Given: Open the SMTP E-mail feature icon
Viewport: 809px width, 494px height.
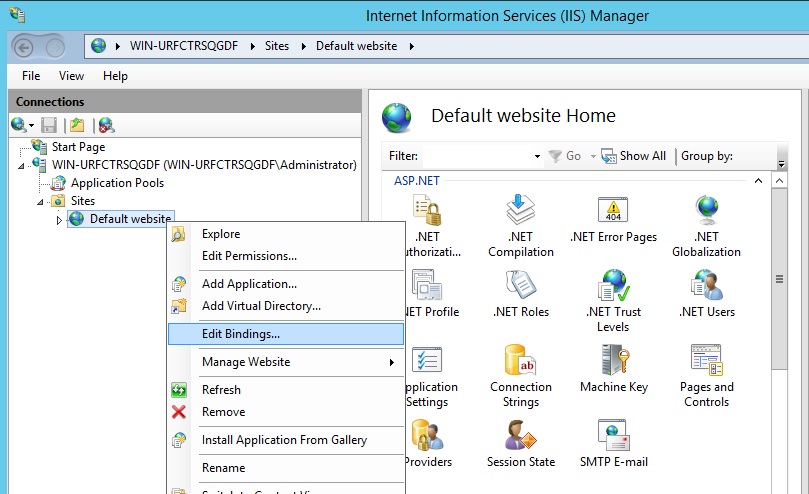Looking at the screenshot, I should (613, 437).
